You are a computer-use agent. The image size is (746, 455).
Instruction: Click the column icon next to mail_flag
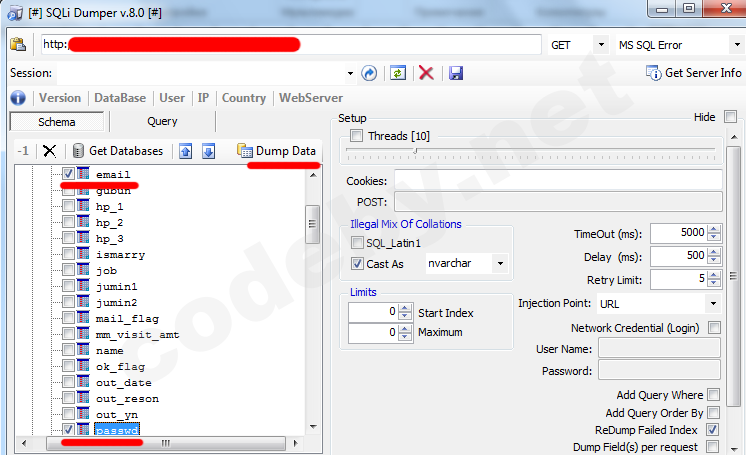coord(83,318)
